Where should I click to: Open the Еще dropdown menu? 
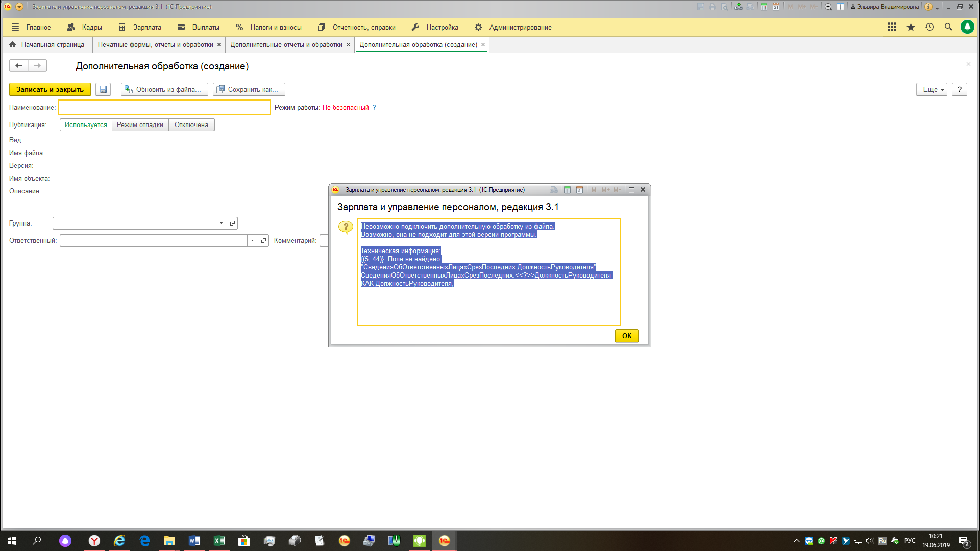pos(932,89)
